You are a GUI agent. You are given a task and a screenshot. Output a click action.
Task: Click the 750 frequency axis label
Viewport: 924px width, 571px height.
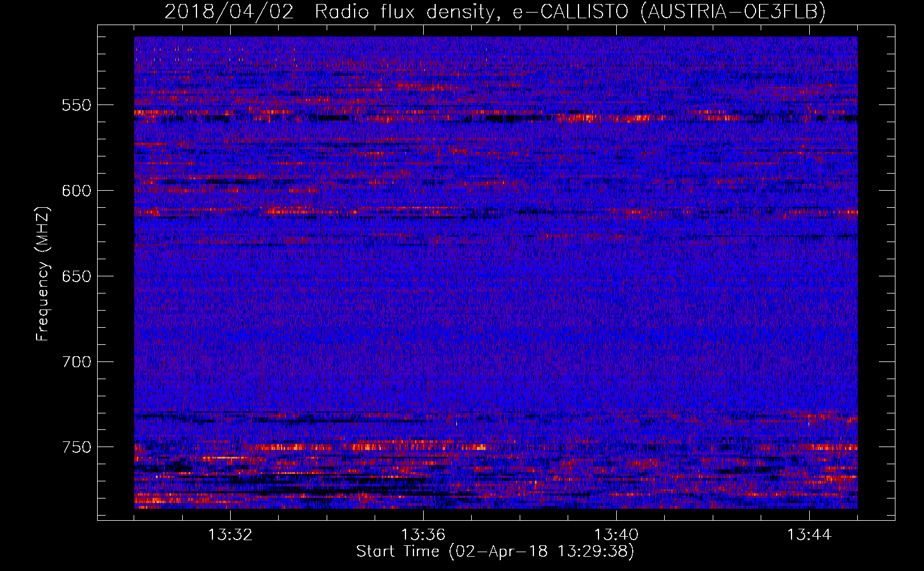[77, 447]
